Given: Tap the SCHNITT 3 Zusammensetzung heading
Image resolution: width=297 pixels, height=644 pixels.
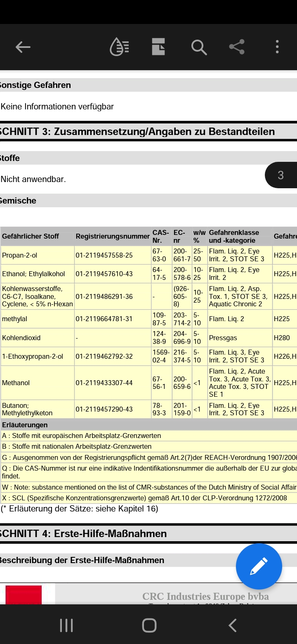Looking at the screenshot, I should coord(137,132).
